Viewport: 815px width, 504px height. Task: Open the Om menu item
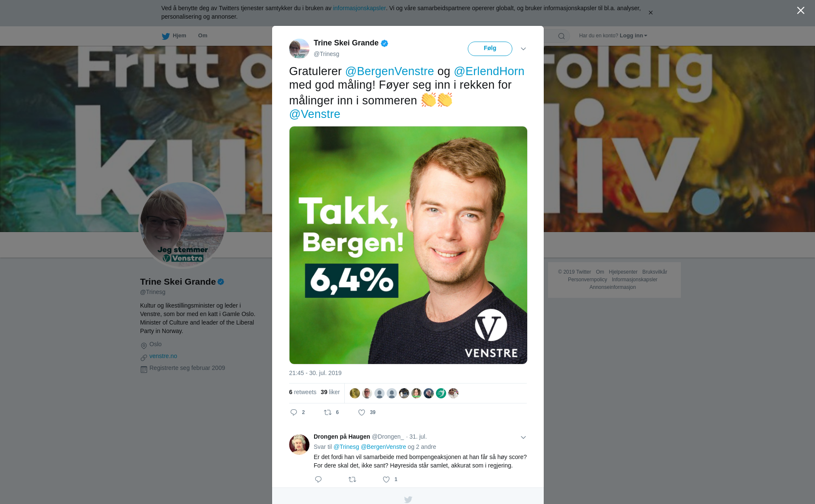coord(202,36)
